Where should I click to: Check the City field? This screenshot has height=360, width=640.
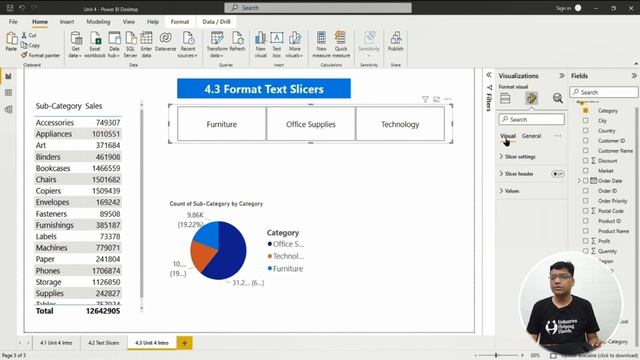point(586,121)
